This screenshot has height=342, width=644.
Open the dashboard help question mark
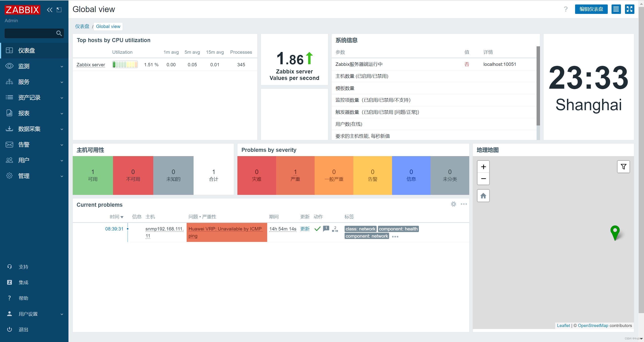(x=566, y=9)
